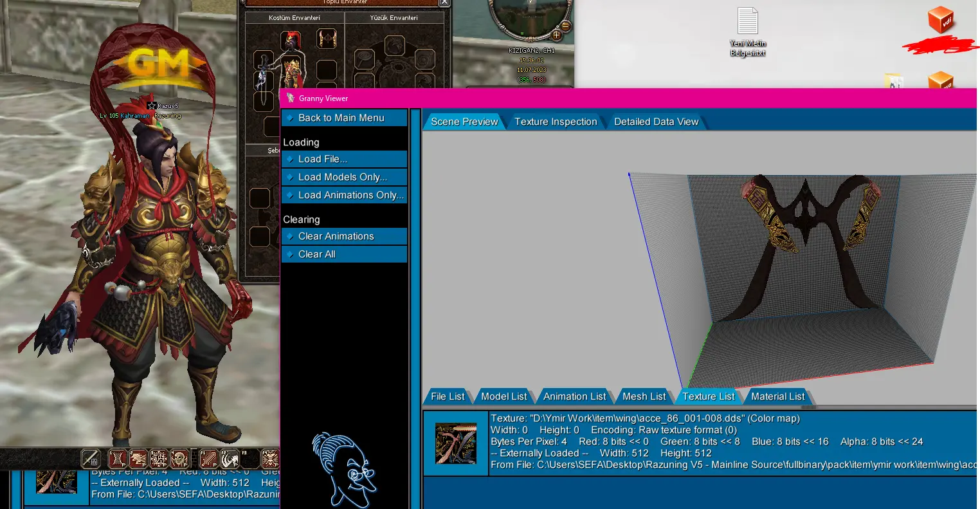Click the acce_86_001-008.dds texture thumbnail

coord(456,443)
